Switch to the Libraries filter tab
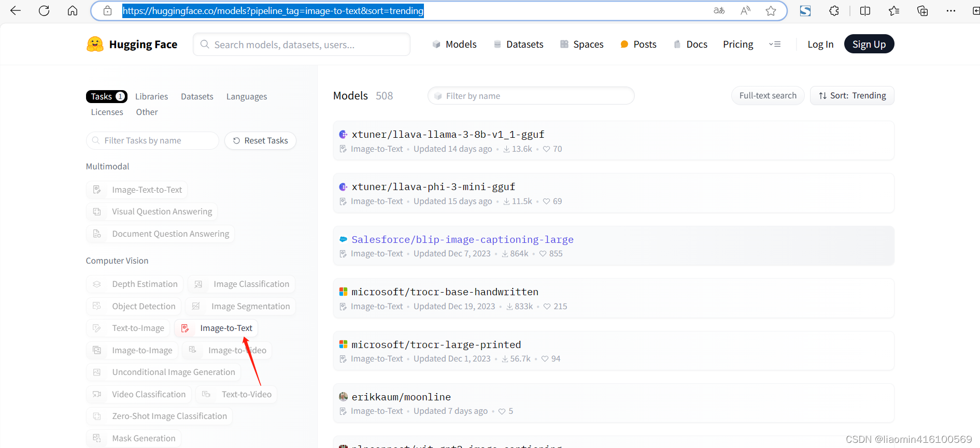 tap(151, 96)
